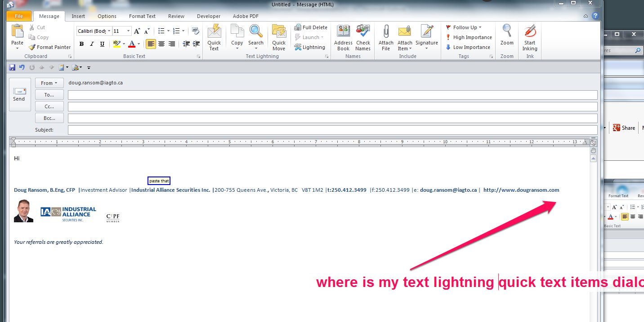The image size is (644, 322).
Task: Toggle bold formatting
Action: pyautogui.click(x=81, y=44)
